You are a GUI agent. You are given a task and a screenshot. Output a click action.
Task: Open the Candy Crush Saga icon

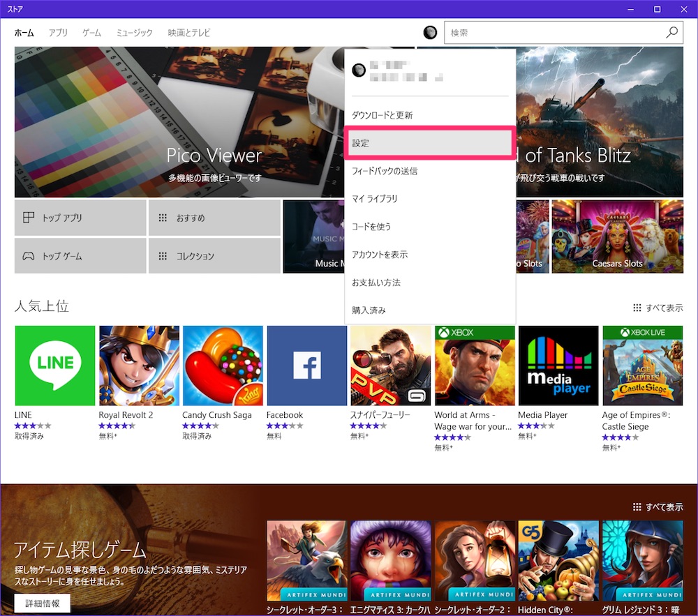click(x=223, y=366)
